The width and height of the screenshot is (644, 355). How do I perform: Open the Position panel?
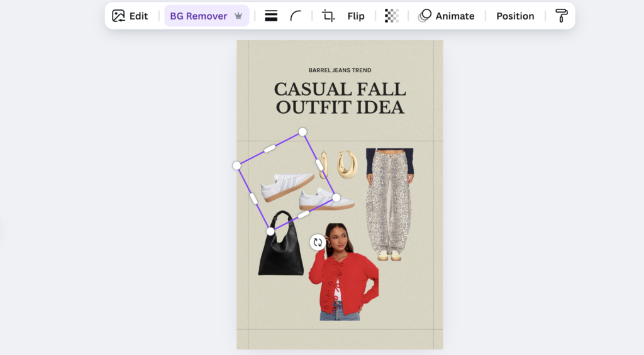(x=515, y=16)
